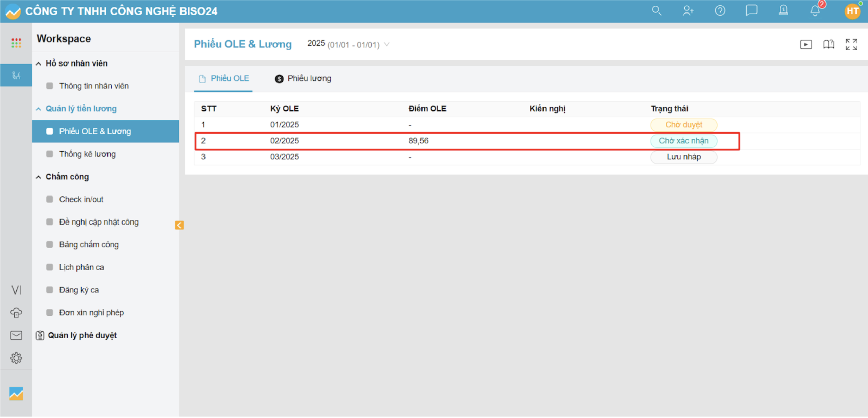
Task: Toggle fullscreen expand icon
Action: 851,44
